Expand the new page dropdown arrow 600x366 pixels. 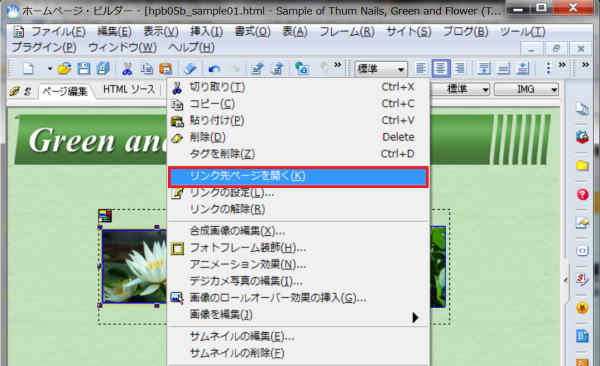pos(50,69)
